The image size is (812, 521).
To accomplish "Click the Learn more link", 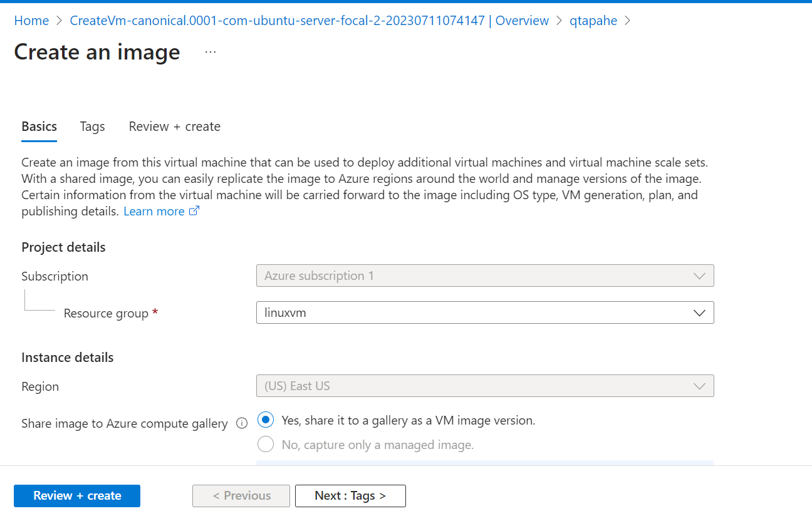I will coord(154,210).
